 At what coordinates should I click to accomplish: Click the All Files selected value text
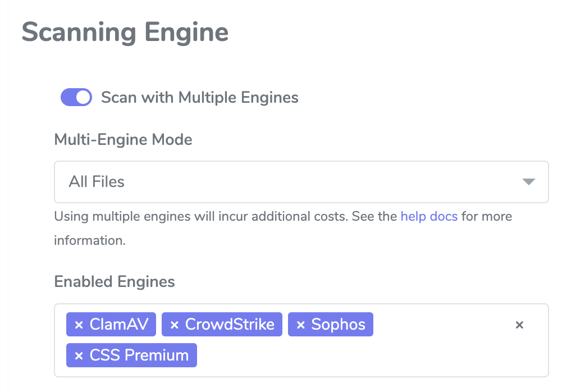click(x=97, y=182)
